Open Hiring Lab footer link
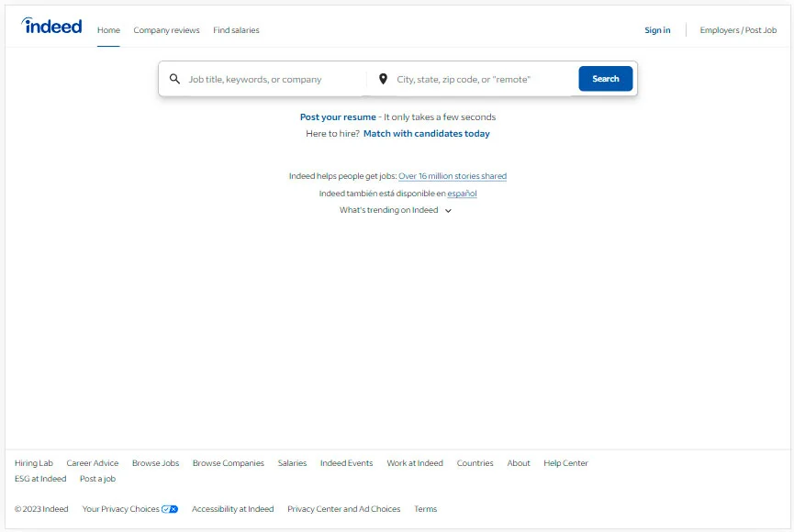This screenshot has width=794, height=532. click(34, 463)
